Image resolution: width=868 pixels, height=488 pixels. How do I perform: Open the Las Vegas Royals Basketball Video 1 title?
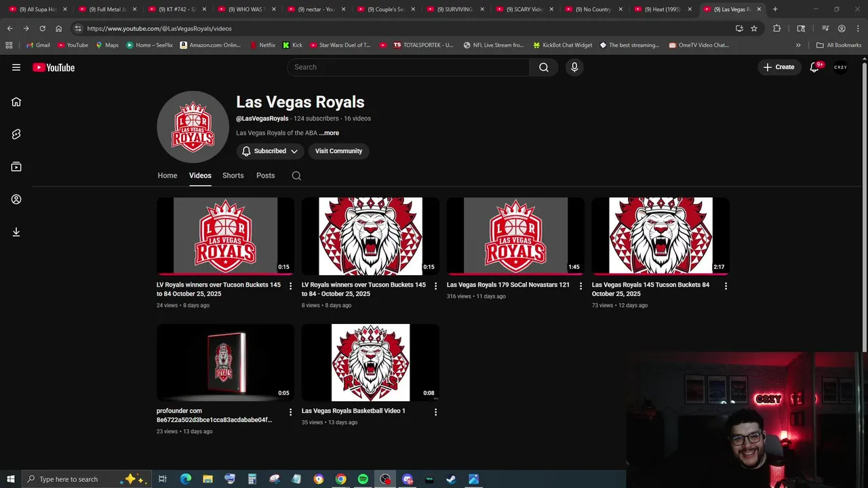353,411
